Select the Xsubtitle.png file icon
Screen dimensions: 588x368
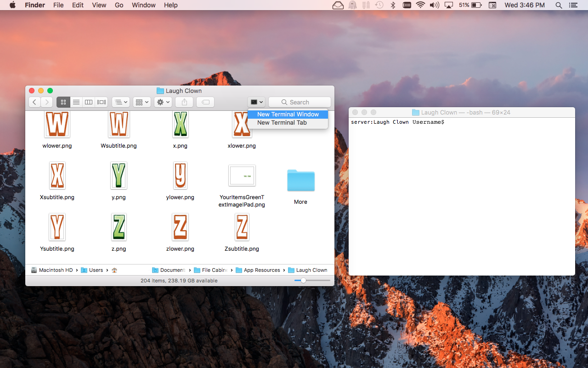tap(57, 175)
